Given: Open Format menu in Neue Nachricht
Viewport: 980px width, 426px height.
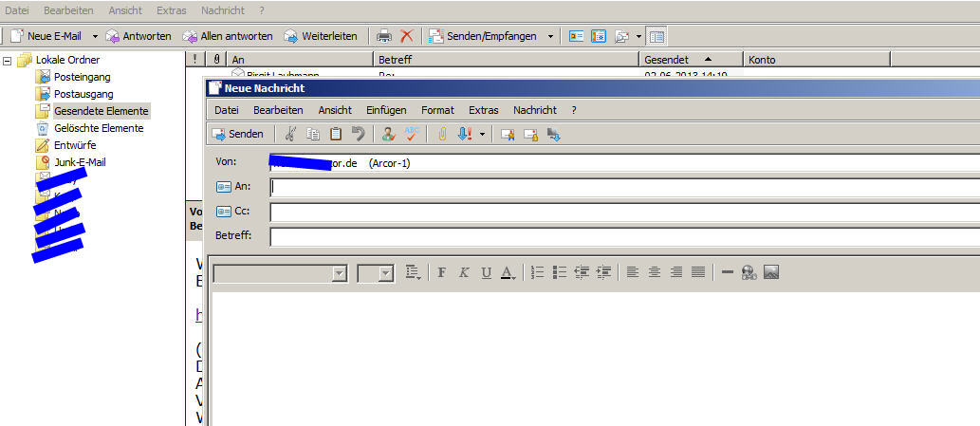Looking at the screenshot, I should point(437,110).
